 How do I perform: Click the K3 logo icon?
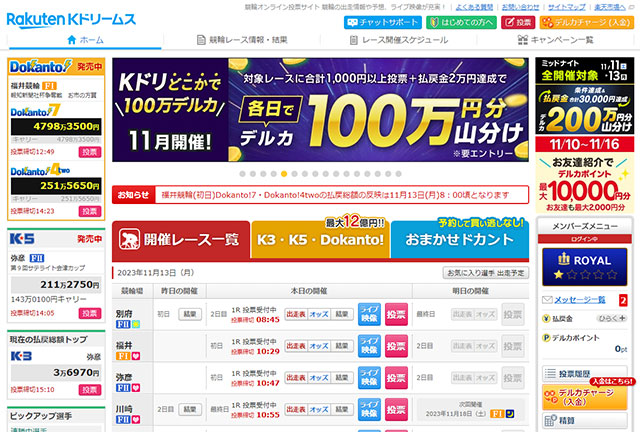pos(21,356)
